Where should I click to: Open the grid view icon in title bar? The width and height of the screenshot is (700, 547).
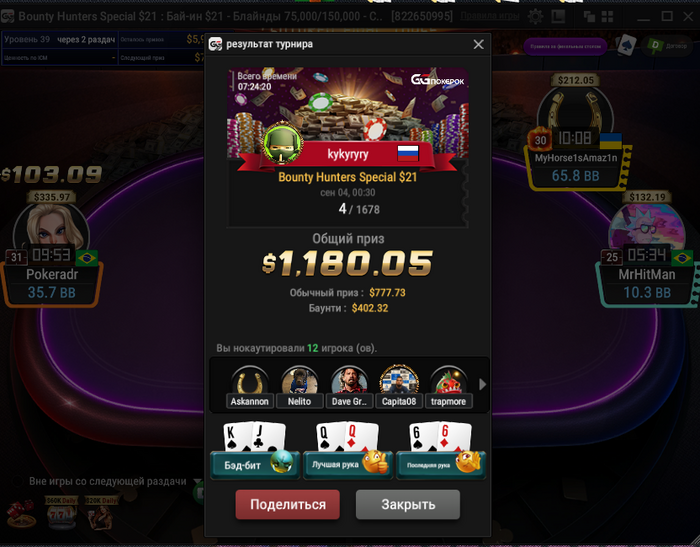[x=607, y=17]
